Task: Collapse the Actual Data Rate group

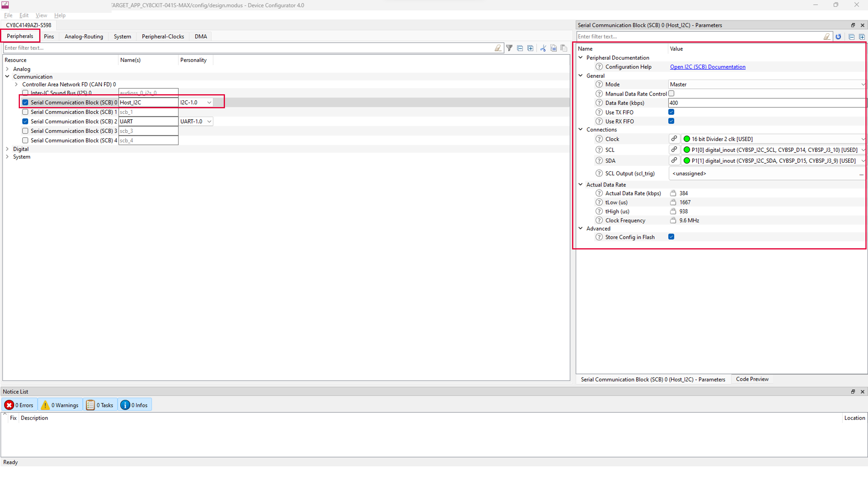Action: click(581, 184)
